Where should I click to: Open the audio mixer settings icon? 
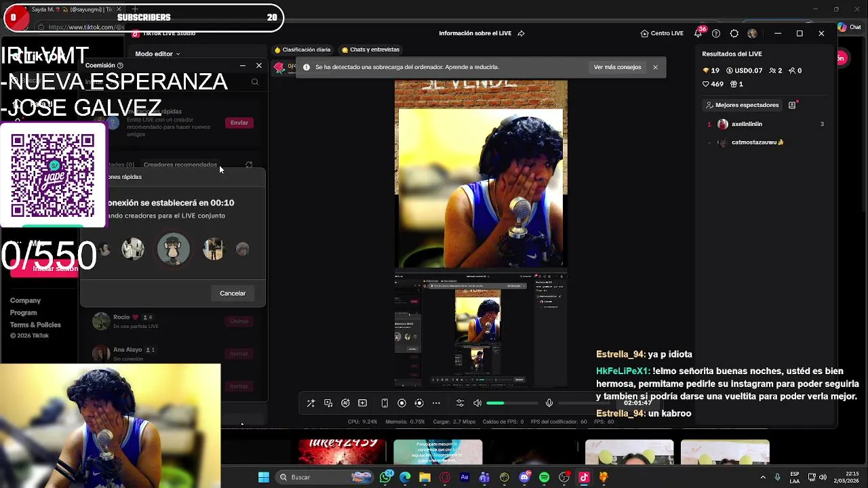tap(460, 403)
